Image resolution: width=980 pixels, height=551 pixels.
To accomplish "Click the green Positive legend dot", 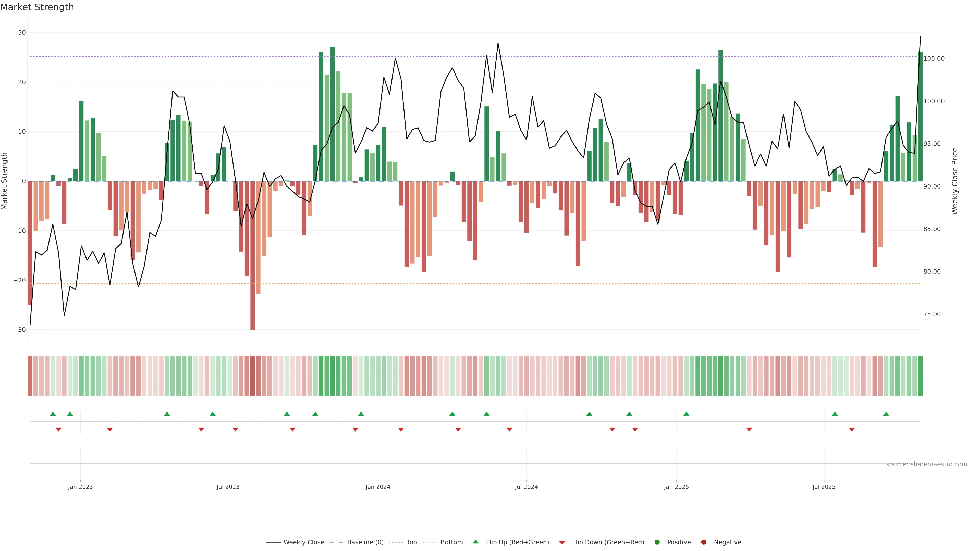I will coord(657,542).
